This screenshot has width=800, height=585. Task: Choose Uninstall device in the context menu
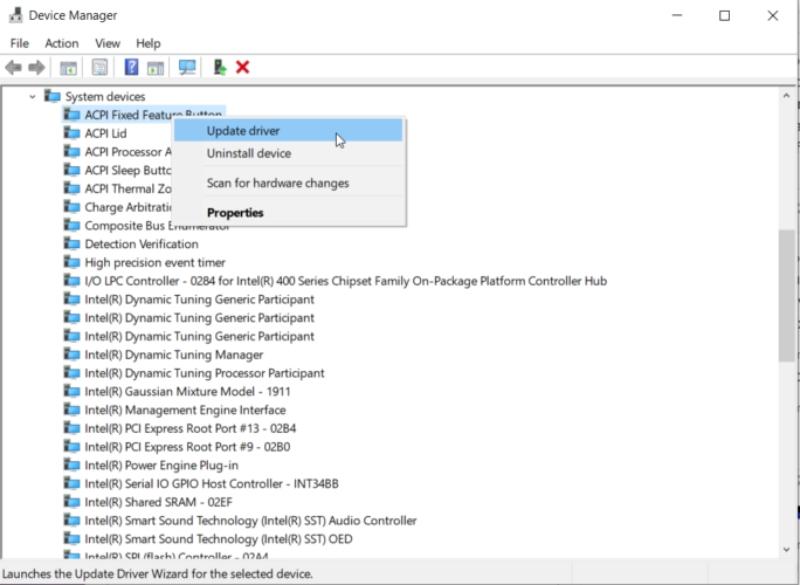[288, 154]
